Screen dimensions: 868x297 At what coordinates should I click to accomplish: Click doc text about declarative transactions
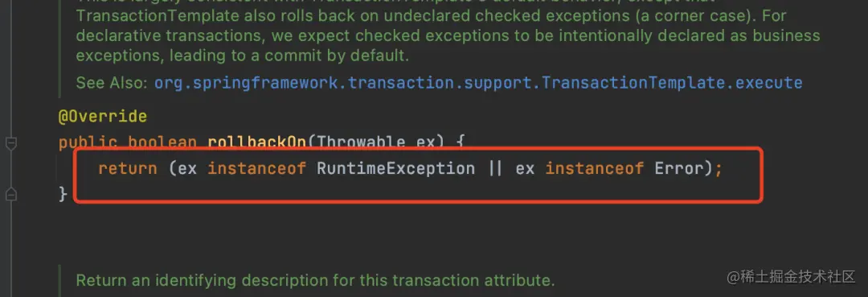(x=448, y=36)
